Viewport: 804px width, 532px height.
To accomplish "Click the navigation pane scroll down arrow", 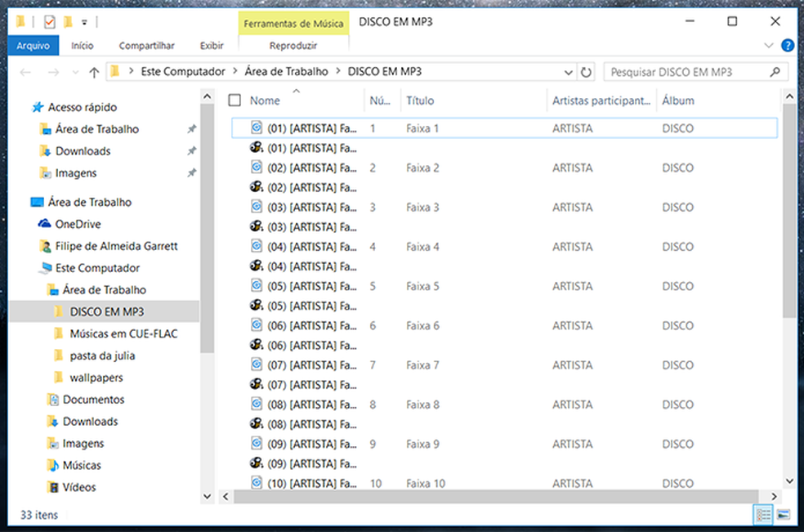I will [207, 496].
